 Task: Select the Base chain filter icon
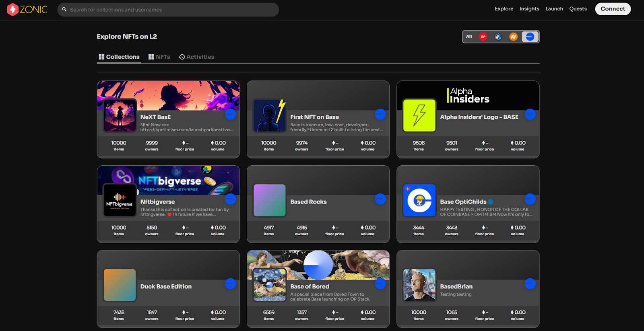tap(530, 37)
